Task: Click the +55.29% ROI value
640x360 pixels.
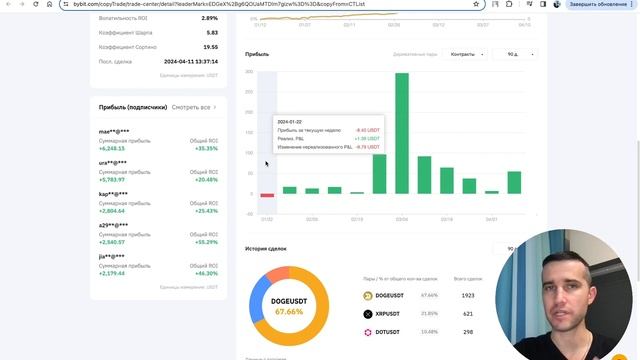Action: coord(206,242)
